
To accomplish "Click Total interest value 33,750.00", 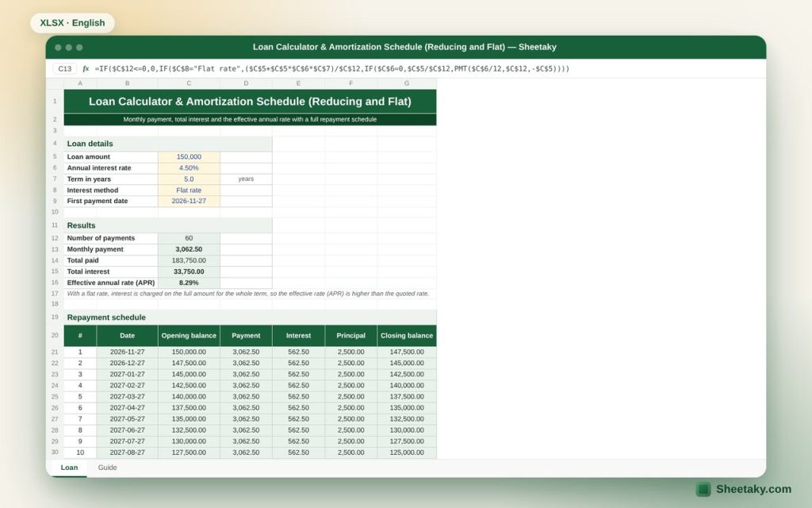I will coord(189,271).
